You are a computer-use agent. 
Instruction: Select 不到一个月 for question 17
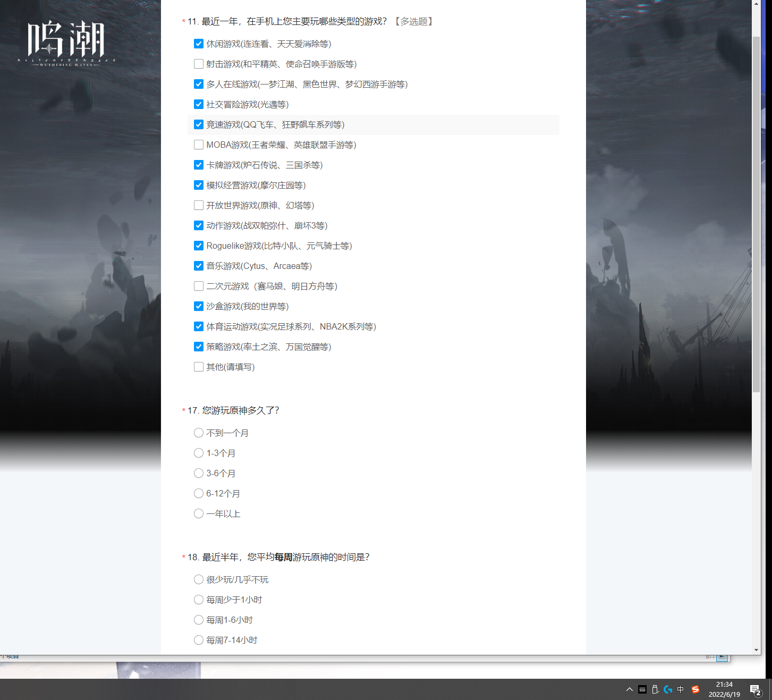pyautogui.click(x=199, y=433)
